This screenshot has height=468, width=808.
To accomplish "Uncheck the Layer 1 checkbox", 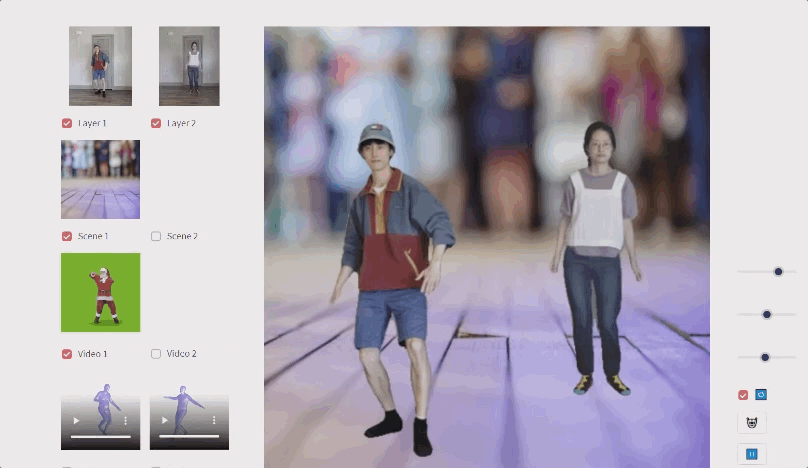I will click(x=67, y=123).
